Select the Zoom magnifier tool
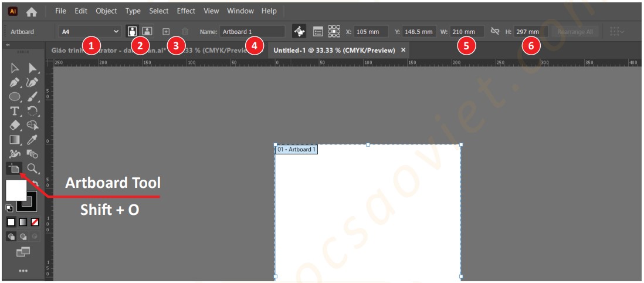The height and width of the screenshot is (283, 644). [33, 170]
